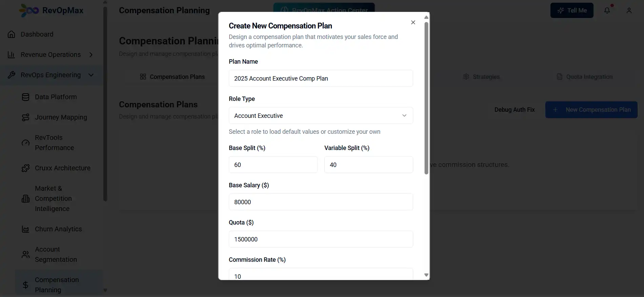The image size is (644, 297).
Task: Select the Cruxx Architecture icon
Action: point(25,168)
